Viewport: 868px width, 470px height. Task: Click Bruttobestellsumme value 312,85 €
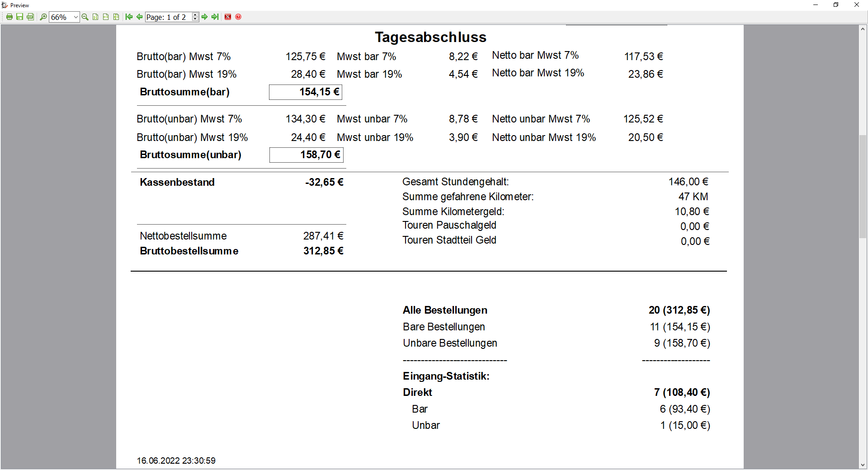pyautogui.click(x=323, y=251)
